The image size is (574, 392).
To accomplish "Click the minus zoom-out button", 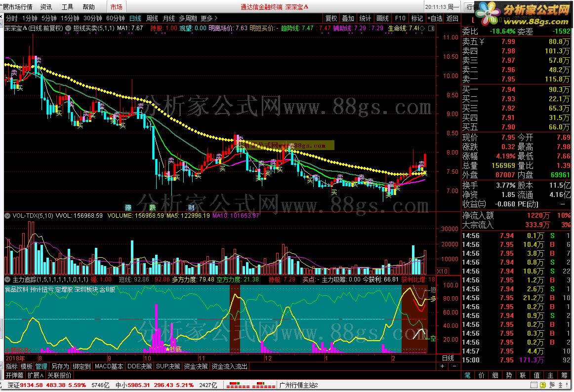I will [454, 366].
